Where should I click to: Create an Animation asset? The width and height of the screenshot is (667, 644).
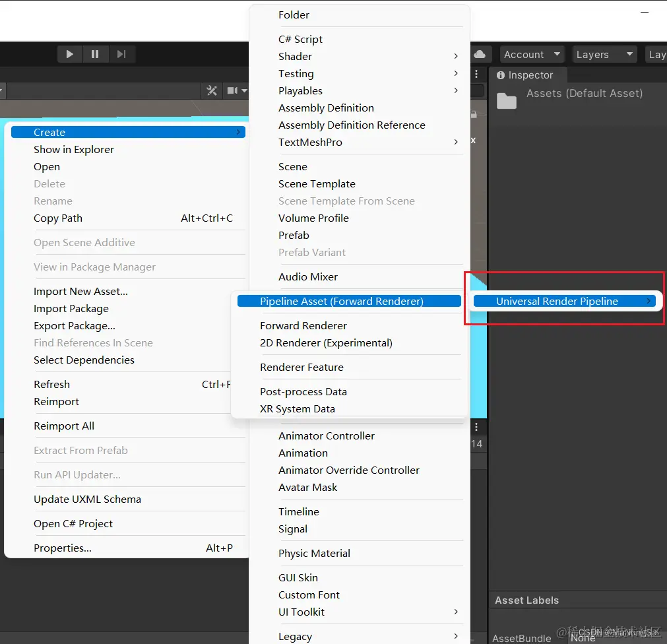tap(360, 453)
